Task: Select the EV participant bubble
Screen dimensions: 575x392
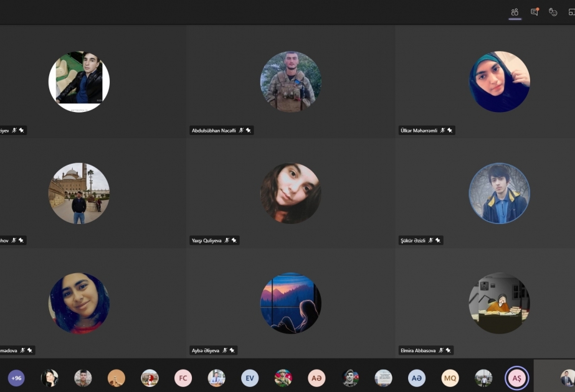Action: click(x=250, y=378)
